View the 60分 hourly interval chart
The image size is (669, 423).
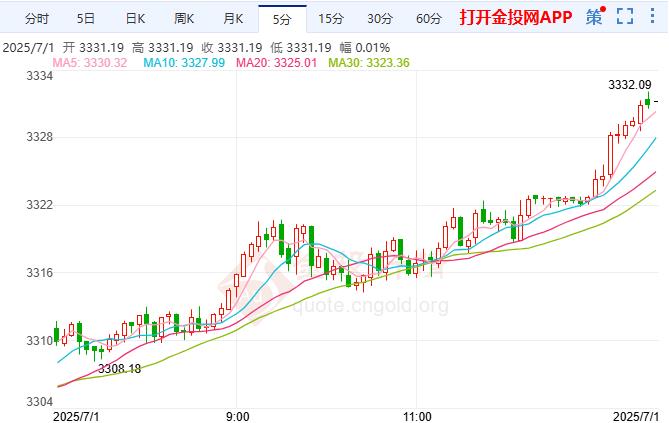click(x=428, y=18)
